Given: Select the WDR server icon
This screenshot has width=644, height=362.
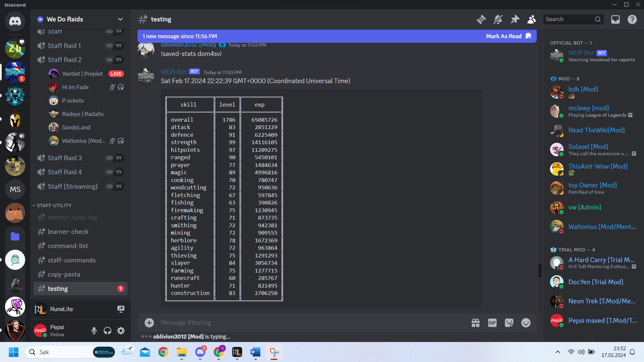Looking at the screenshot, I should tap(15, 72).
